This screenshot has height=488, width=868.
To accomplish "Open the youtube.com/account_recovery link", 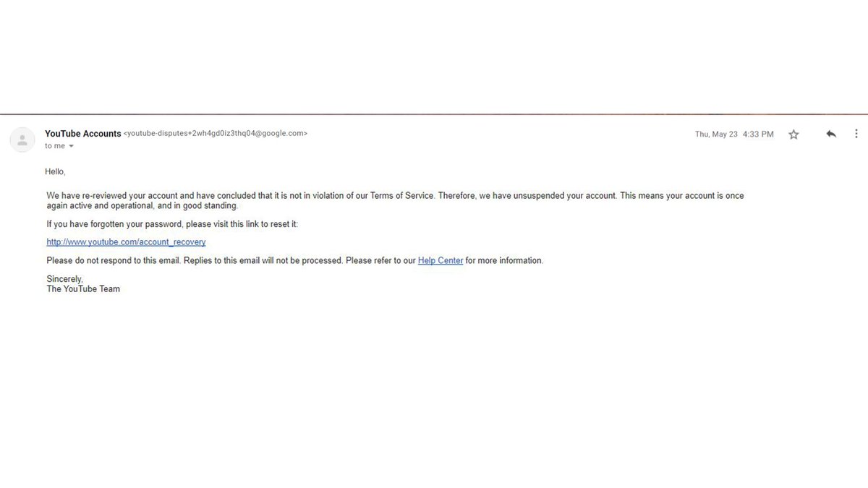I will (x=126, y=242).
